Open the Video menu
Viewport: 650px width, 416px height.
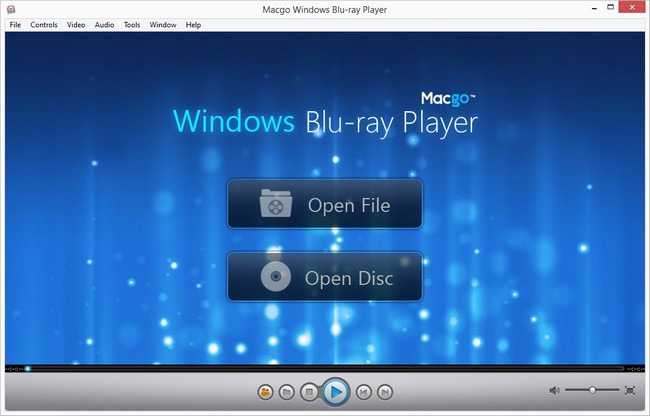(76, 25)
